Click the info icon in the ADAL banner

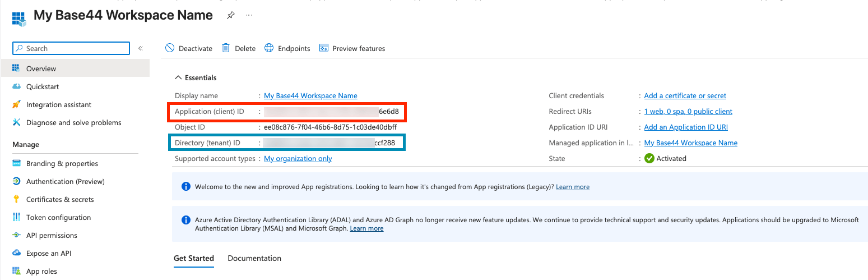coord(186,220)
